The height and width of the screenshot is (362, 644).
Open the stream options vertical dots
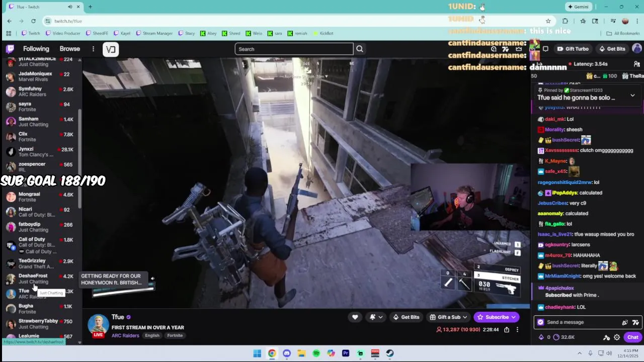tap(517, 330)
